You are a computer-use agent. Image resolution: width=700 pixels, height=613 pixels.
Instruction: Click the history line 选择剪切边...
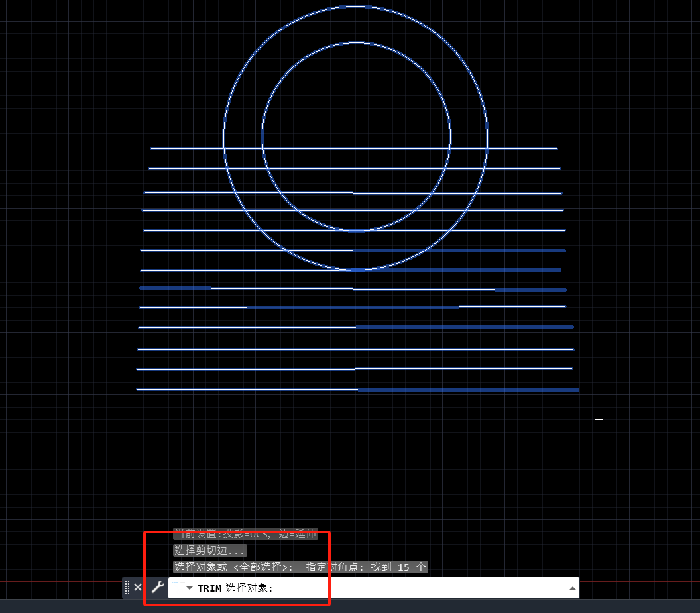coord(210,550)
